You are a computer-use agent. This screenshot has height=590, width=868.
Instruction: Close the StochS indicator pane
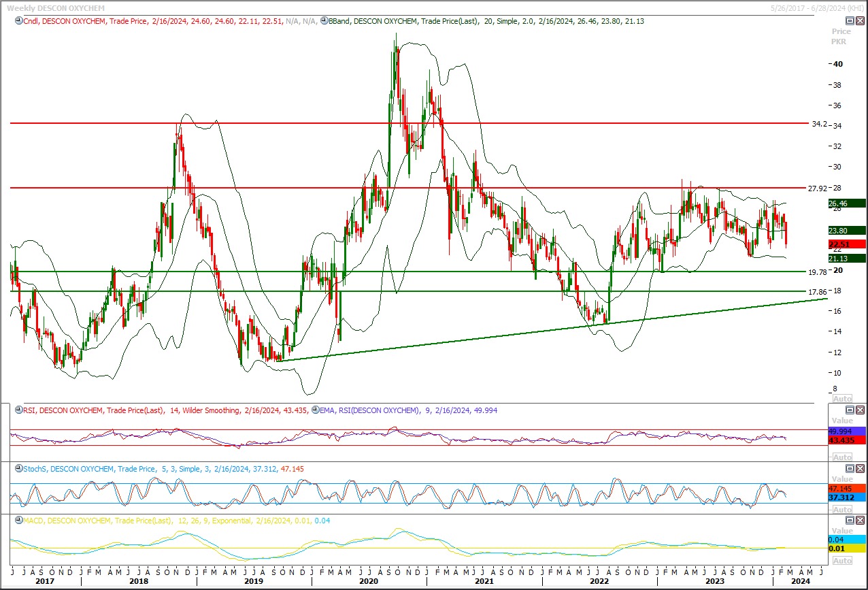pos(860,469)
